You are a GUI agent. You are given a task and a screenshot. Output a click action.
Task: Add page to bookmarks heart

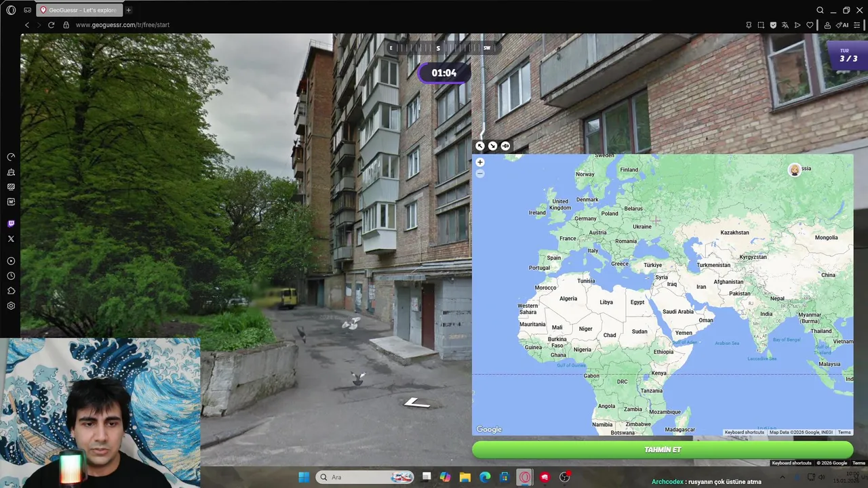pyautogui.click(x=810, y=25)
